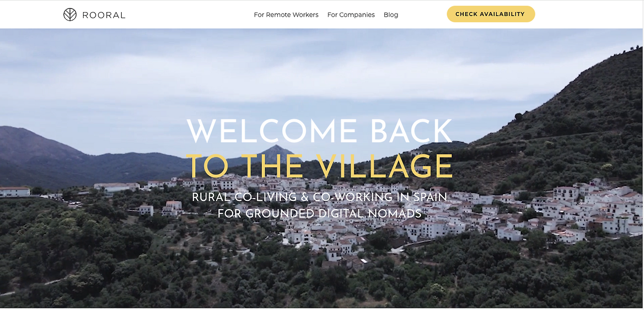Screen dimensions: 644x310
Task: Click the ROORAL wordmark text
Action: click(104, 15)
